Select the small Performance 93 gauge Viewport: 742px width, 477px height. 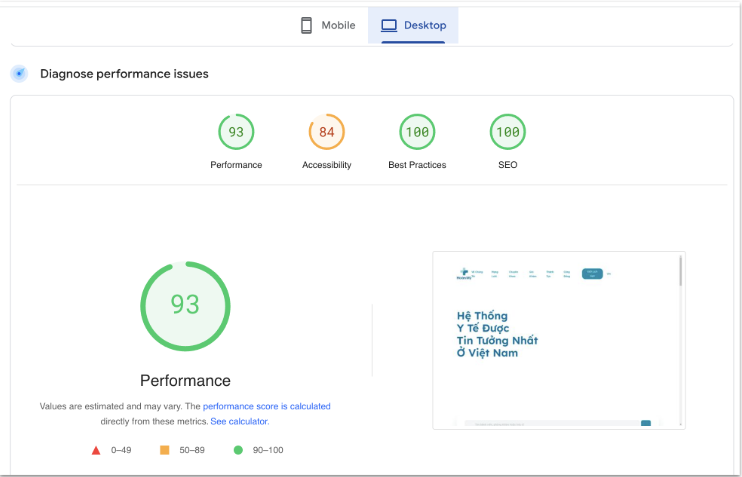click(236, 132)
